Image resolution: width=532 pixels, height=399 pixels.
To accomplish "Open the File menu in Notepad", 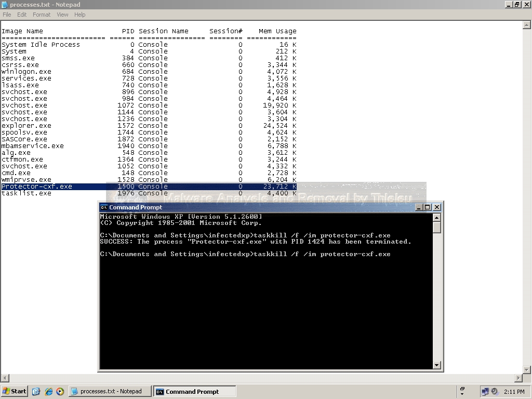I will (x=7, y=15).
